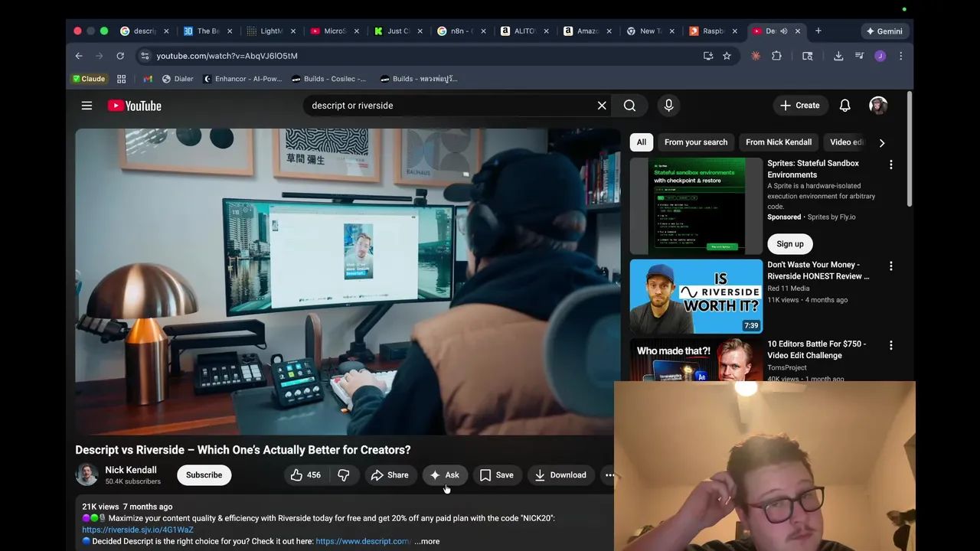Click Chrome profile avatar J
Image resolution: width=980 pixels, height=551 pixels.
[x=880, y=56]
